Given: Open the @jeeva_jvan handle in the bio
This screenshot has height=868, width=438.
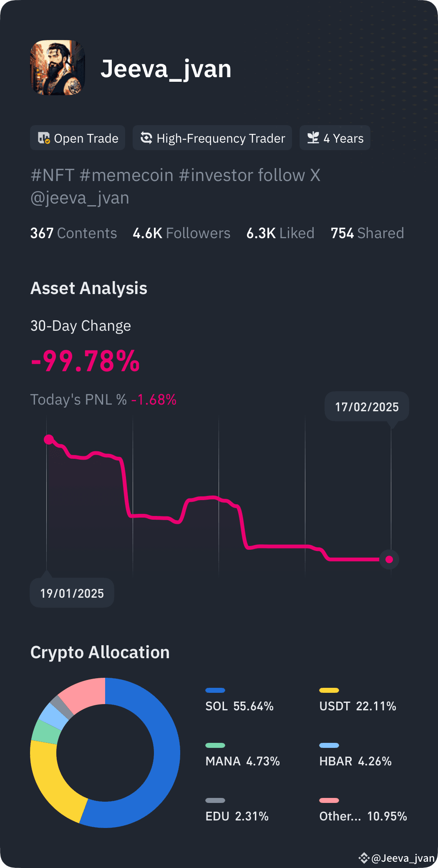Looking at the screenshot, I should (x=80, y=198).
